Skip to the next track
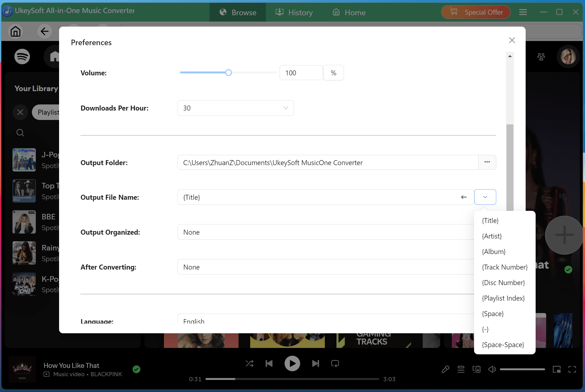The image size is (585, 392). (315, 363)
